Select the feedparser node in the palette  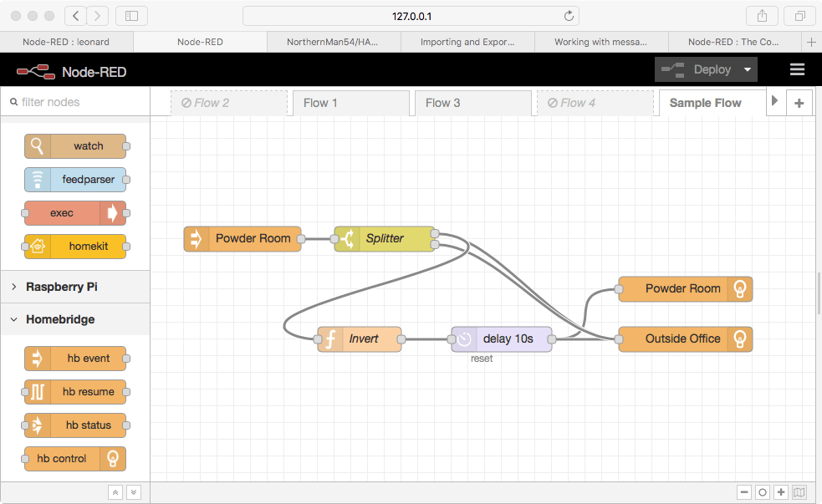coord(74,180)
